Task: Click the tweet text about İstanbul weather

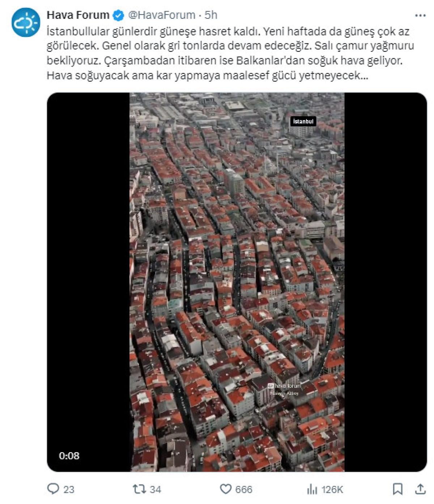Action: [230, 54]
